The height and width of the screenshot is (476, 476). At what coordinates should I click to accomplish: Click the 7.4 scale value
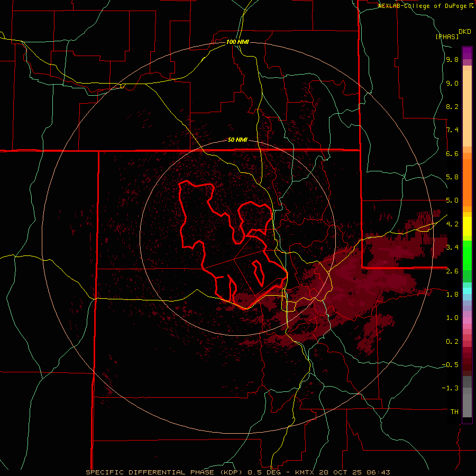tap(452, 130)
